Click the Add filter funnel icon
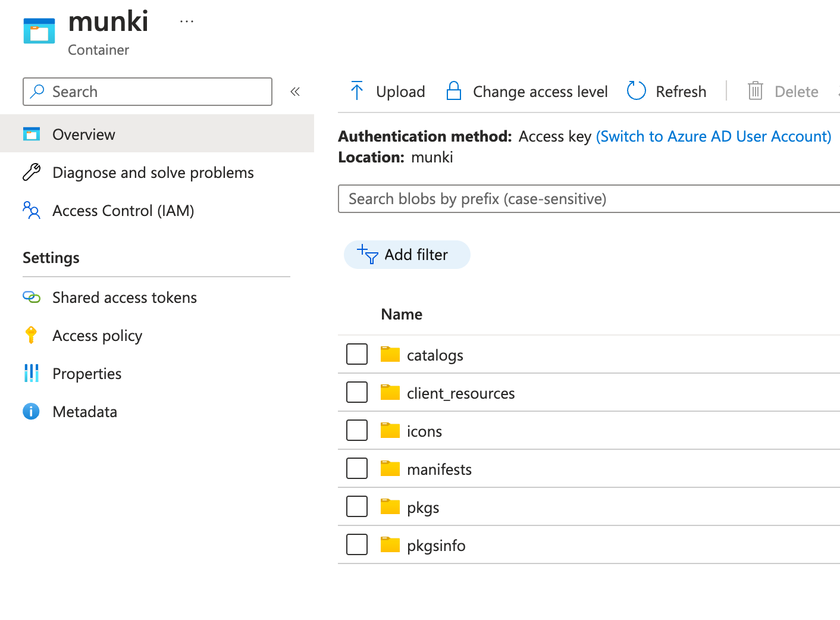This screenshot has height=620, width=840. 368,255
